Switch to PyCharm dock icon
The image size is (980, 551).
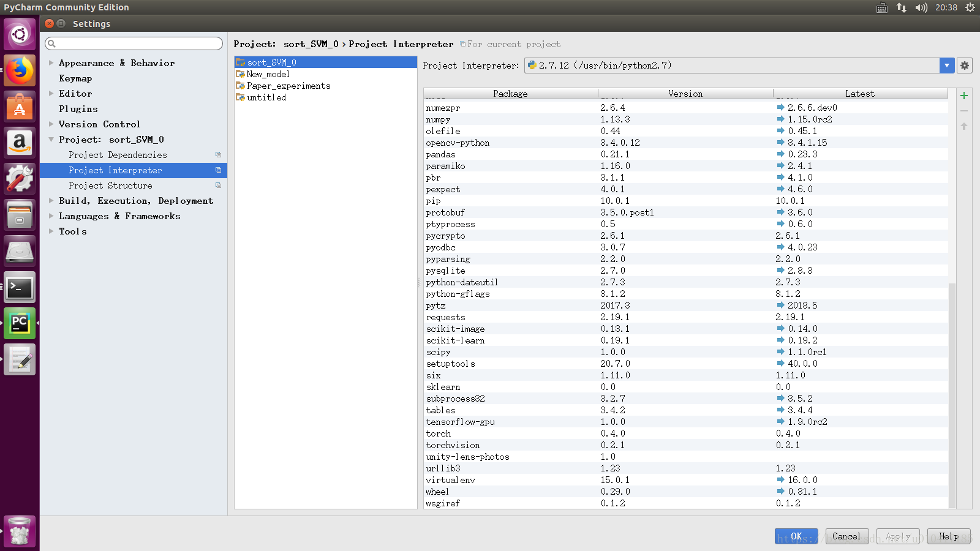pyautogui.click(x=20, y=323)
